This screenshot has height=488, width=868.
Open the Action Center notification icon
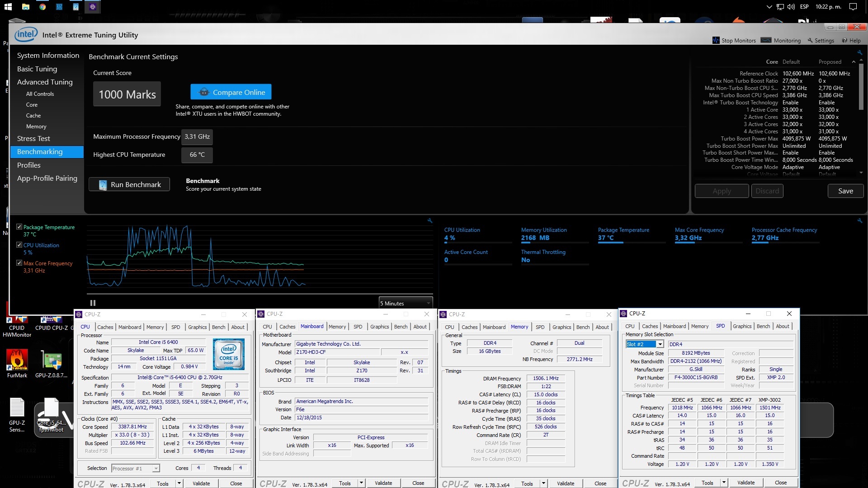click(x=853, y=7)
